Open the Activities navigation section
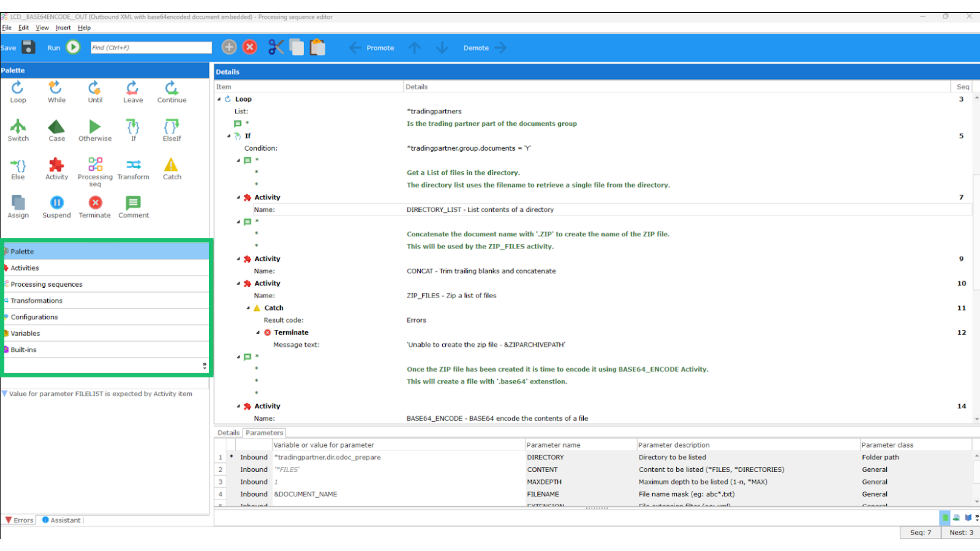The image size is (980, 551). point(106,268)
